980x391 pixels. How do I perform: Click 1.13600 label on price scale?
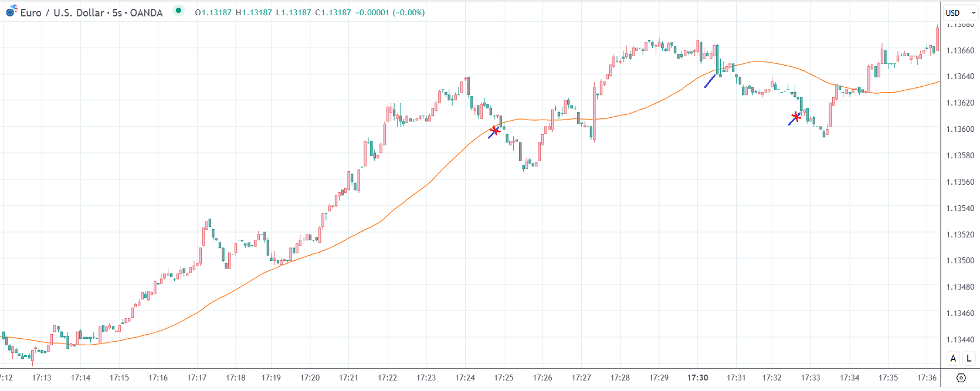coord(960,129)
